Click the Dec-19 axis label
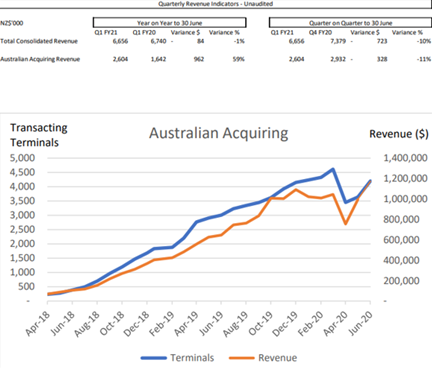This screenshot has width=432, height=368. click(x=285, y=324)
